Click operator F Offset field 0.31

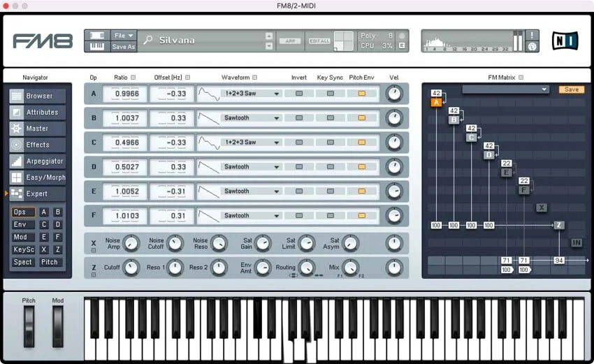[x=172, y=216]
